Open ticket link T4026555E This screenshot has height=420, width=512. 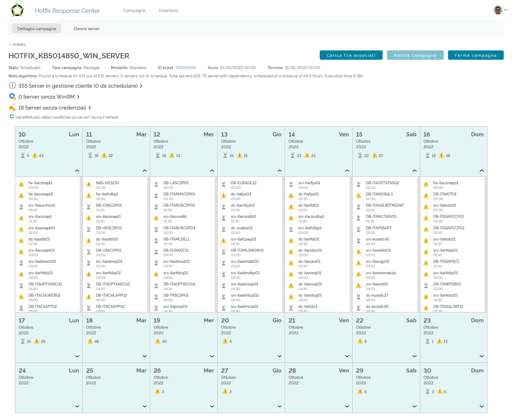[185, 68]
